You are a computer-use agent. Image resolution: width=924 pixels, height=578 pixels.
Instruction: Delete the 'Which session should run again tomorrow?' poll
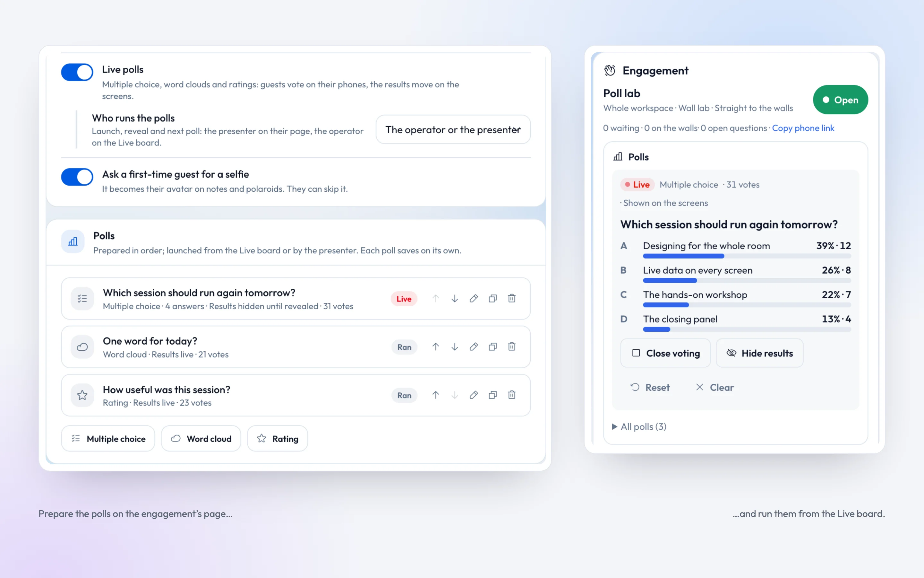[x=512, y=299]
